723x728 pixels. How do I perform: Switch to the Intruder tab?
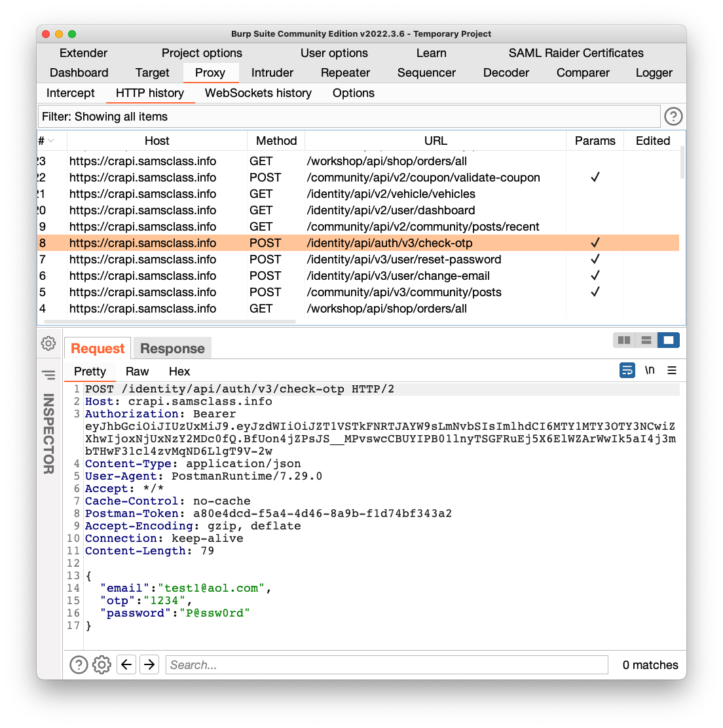(272, 73)
